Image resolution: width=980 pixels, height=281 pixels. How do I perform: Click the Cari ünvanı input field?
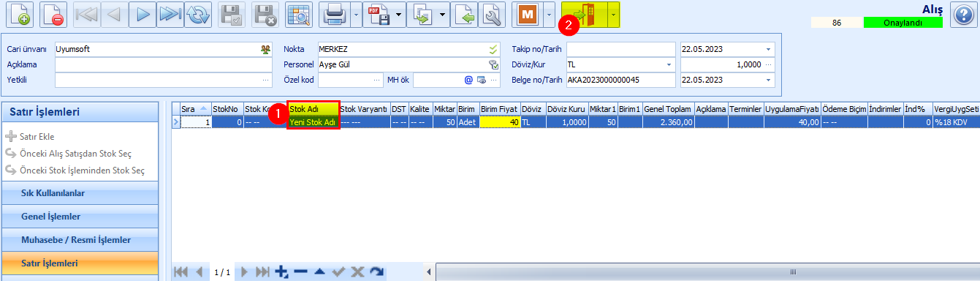click(x=163, y=49)
